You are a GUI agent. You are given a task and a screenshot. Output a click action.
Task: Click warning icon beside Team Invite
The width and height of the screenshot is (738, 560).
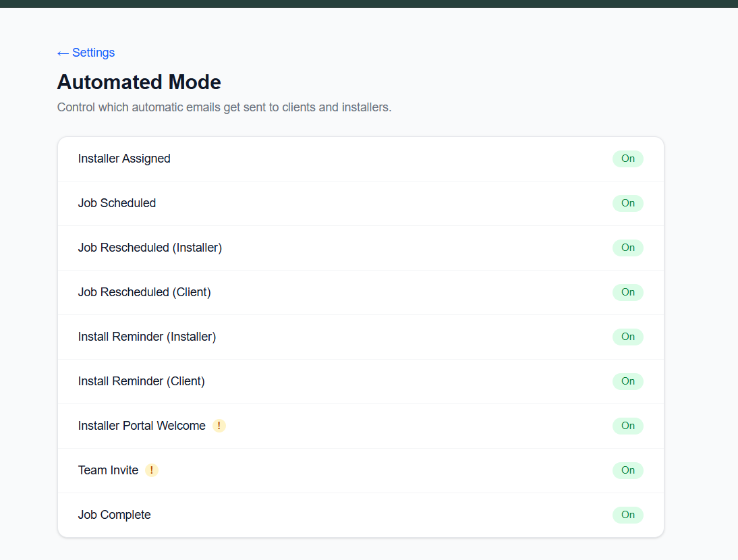[x=152, y=470]
